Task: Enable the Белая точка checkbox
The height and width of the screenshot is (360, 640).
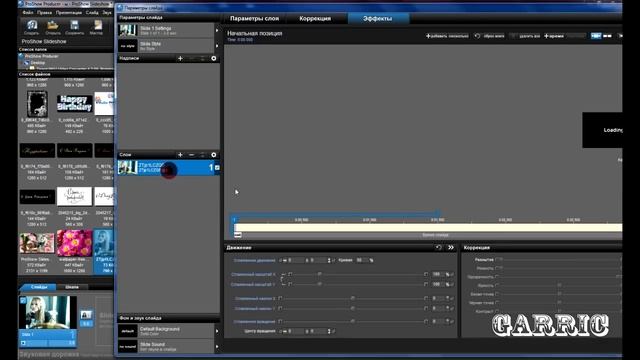Action: click(x=498, y=293)
